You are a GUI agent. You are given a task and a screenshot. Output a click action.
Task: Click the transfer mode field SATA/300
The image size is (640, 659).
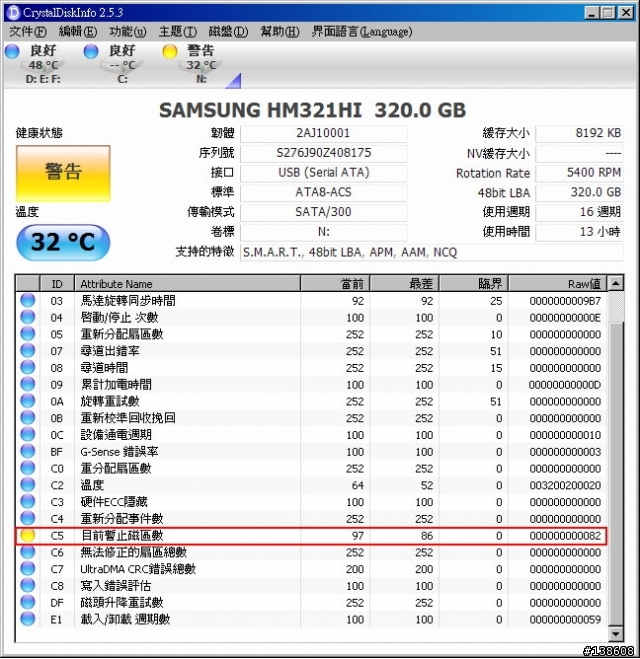324,212
